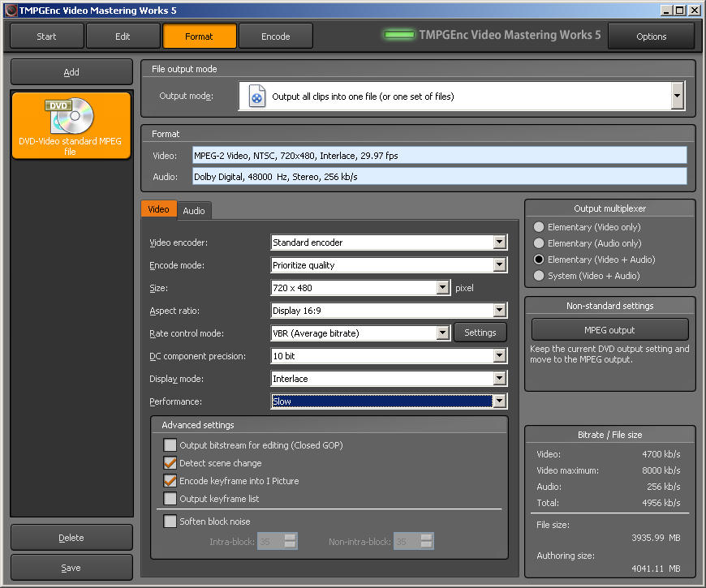
Task: Click the Options button
Action: (x=651, y=36)
